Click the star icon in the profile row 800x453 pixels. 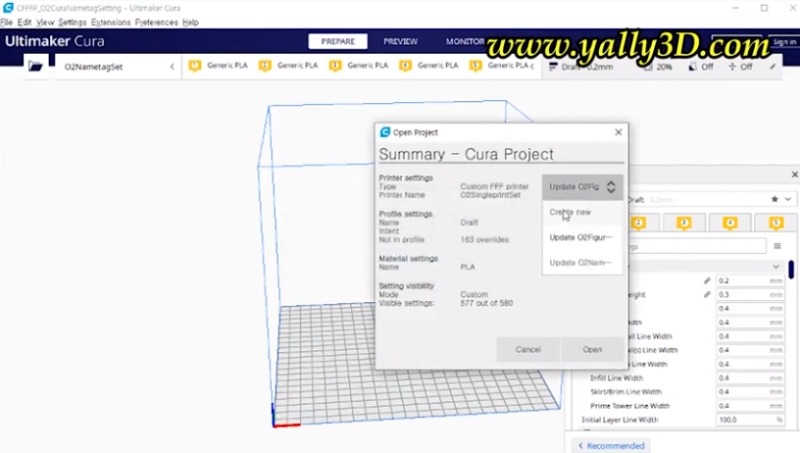pos(774,199)
